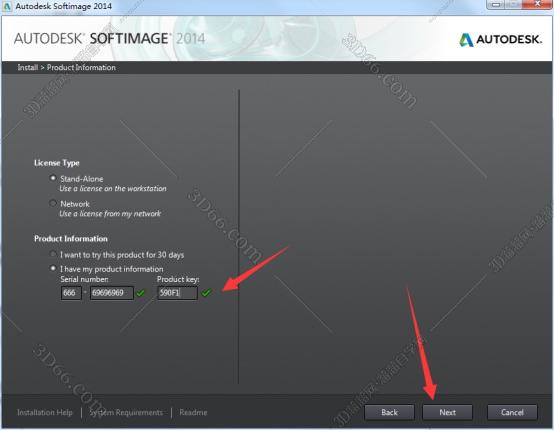554x430 pixels.
Task: Open the Readme link
Action: point(193,412)
